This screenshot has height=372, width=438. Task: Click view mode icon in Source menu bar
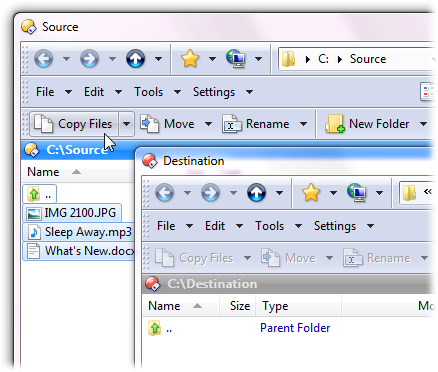[428, 92]
